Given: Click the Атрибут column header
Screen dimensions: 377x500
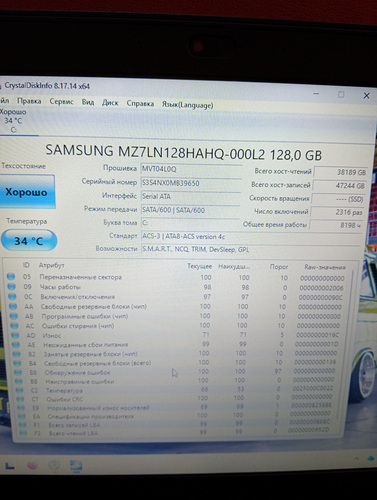Looking at the screenshot, I should (x=52, y=265).
